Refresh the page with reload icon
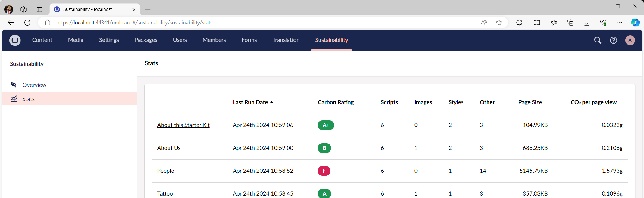The image size is (644, 198). (27, 23)
